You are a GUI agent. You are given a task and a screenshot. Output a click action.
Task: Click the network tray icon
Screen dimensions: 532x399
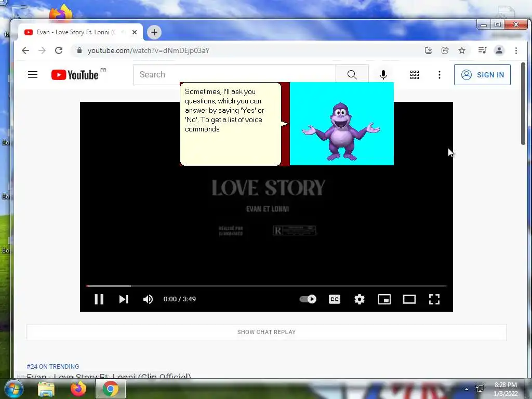click(x=480, y=389)
